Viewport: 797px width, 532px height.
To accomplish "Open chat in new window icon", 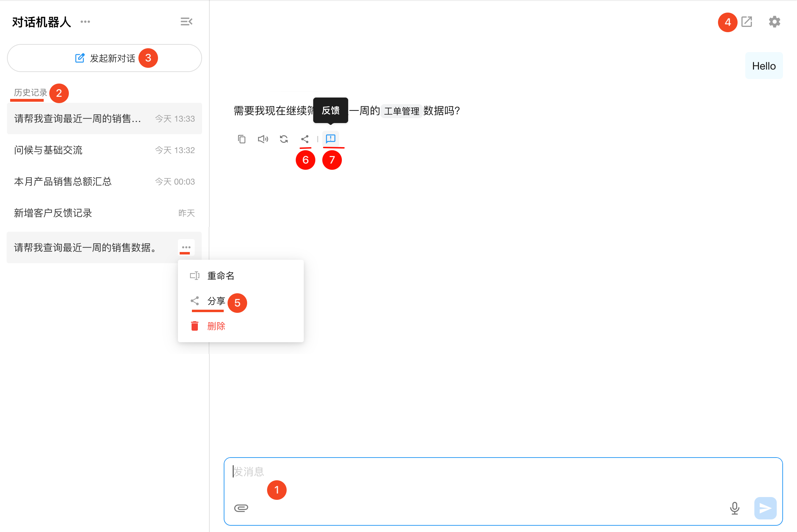I will (747, 22).
